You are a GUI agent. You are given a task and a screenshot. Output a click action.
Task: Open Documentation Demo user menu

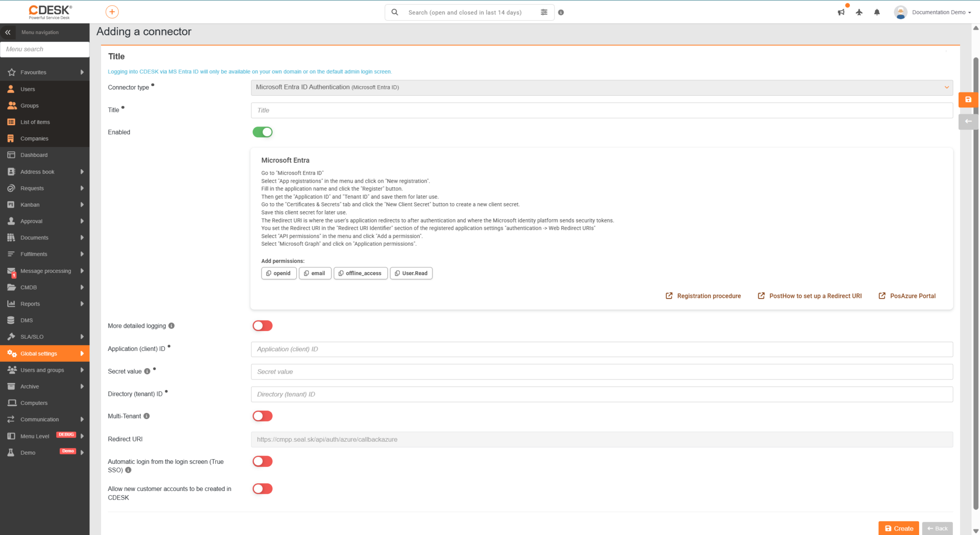pyautogui.click(x=941, y=12)
